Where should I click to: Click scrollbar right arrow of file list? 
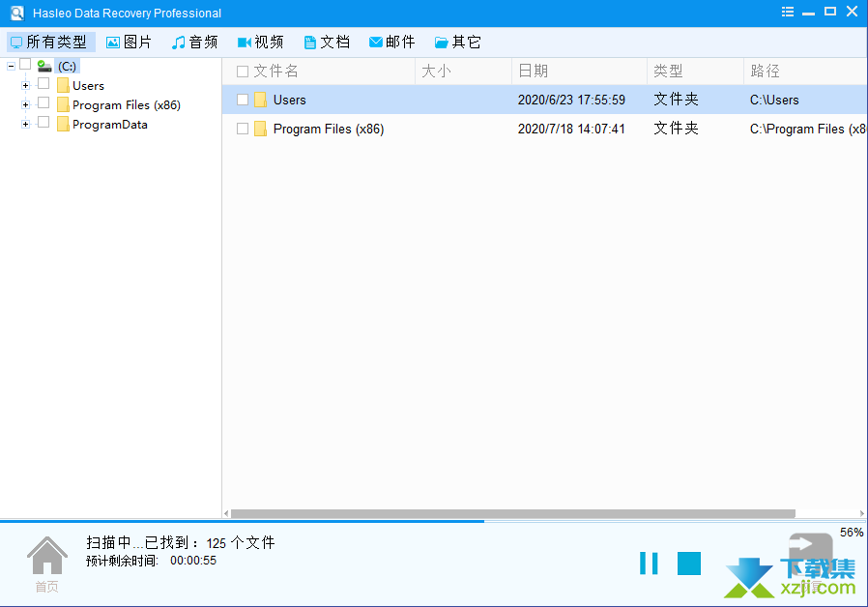[x=862, y=513]
